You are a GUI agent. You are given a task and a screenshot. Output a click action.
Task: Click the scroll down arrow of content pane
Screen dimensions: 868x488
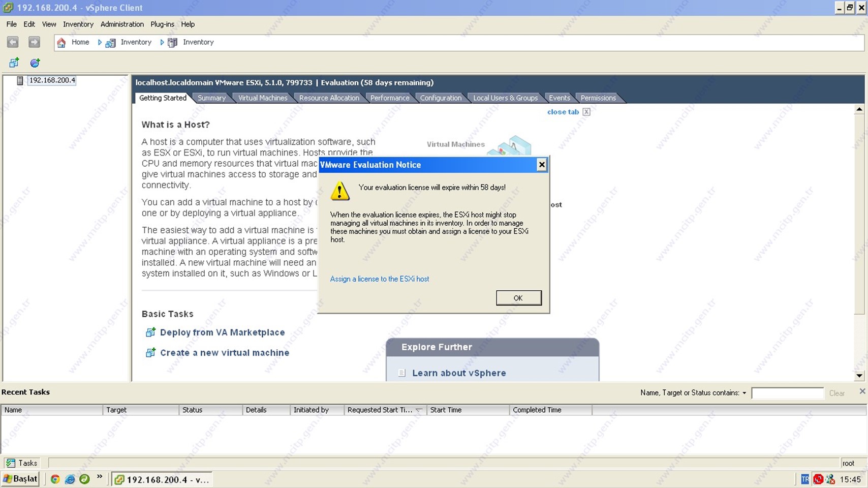[x=859, y=376]
